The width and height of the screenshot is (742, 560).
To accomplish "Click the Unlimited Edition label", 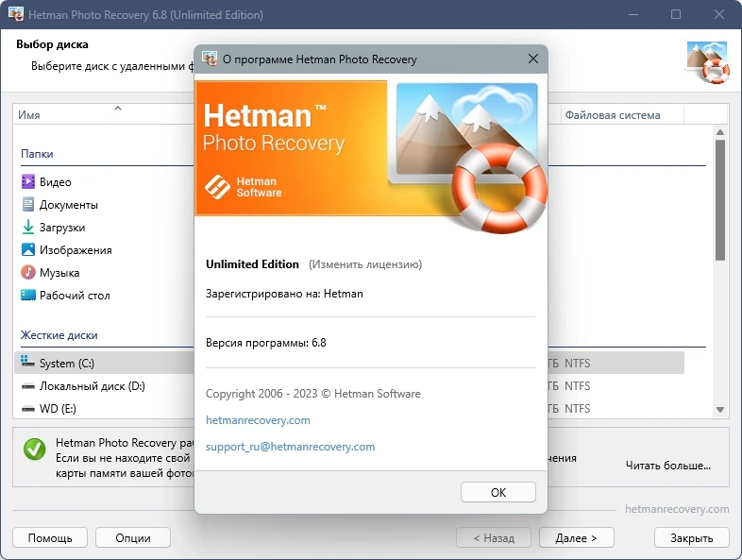I will click(252, 264).
